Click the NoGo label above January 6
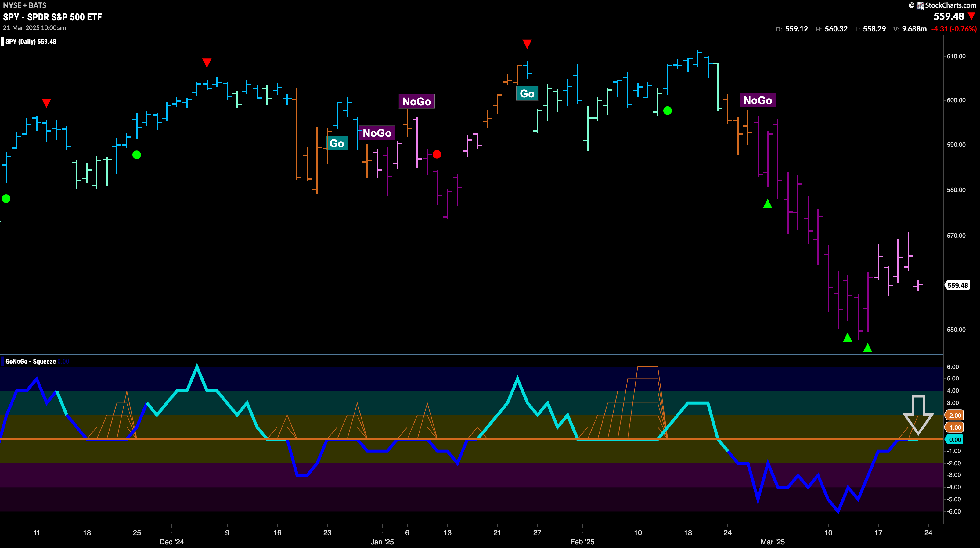980x548 pixels. pos(416,102)
